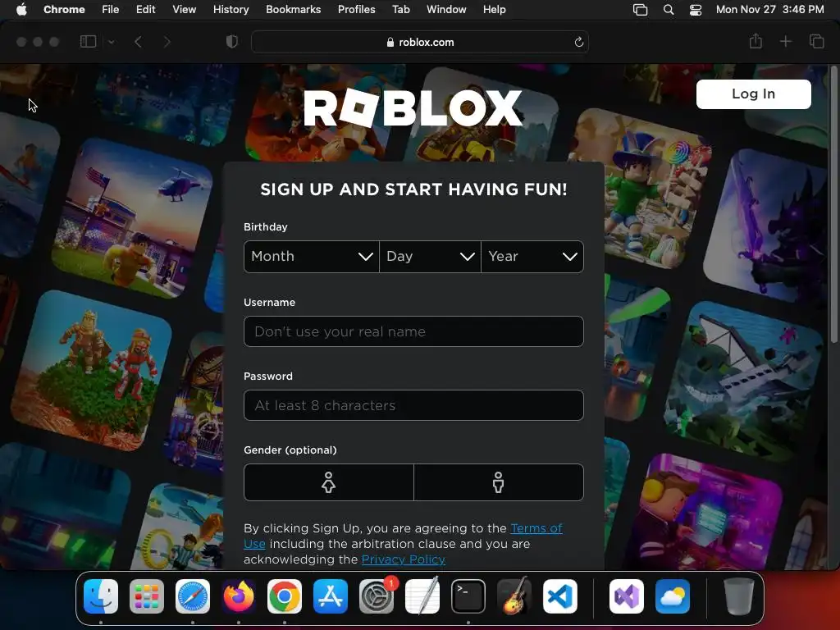Open the Help menu

pos(494,9)
